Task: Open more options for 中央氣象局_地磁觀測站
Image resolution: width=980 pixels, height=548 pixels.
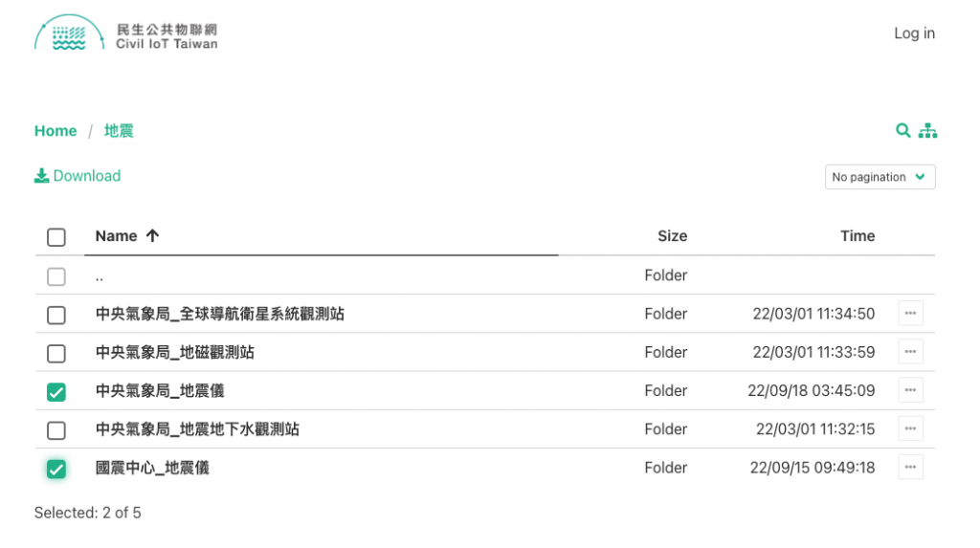Action: pyautogui.click(x=910, y=352)
